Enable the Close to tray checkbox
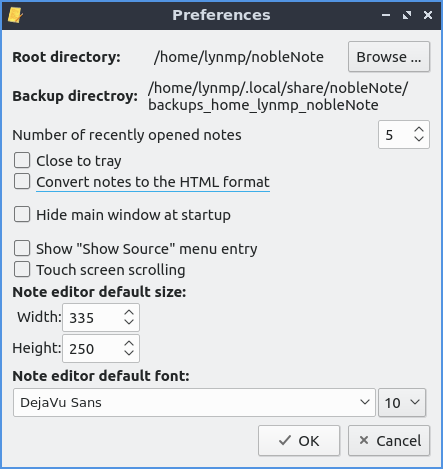 22,160
